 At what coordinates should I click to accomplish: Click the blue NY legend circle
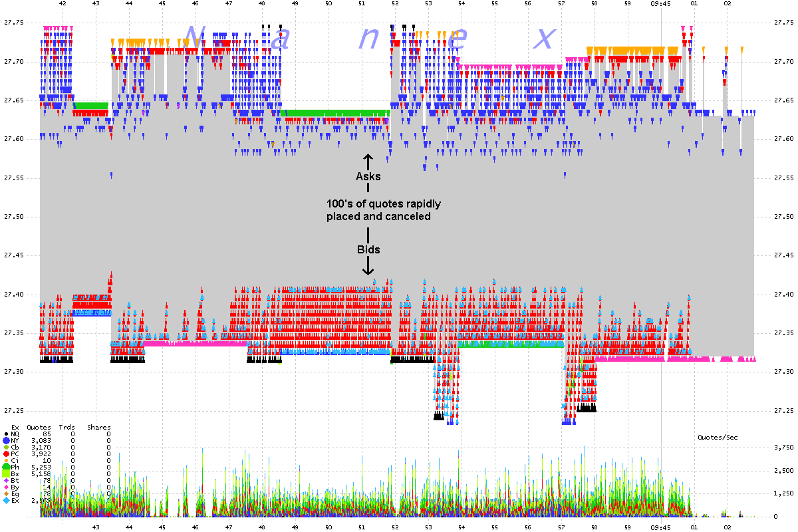point(5,440)
